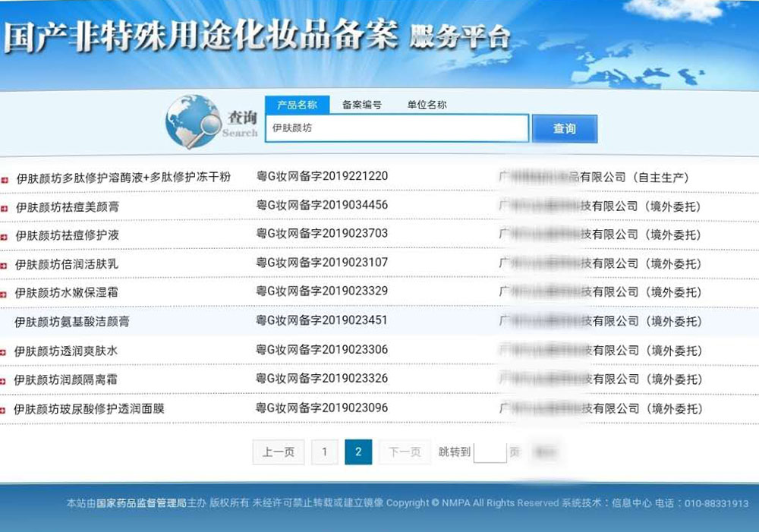Expand the 透润爽肤水 row red icon

pos(3,352)
